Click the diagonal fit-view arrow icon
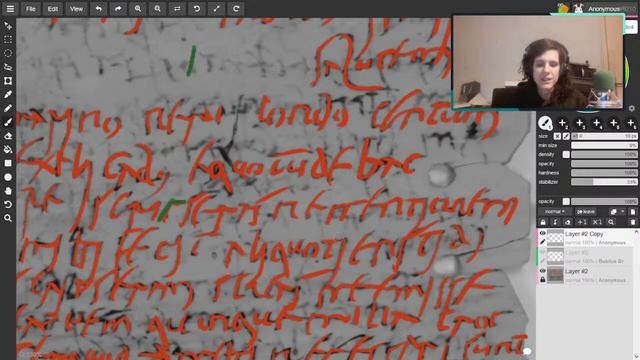The height and width of the screenshot is (360, 640). 216,9
